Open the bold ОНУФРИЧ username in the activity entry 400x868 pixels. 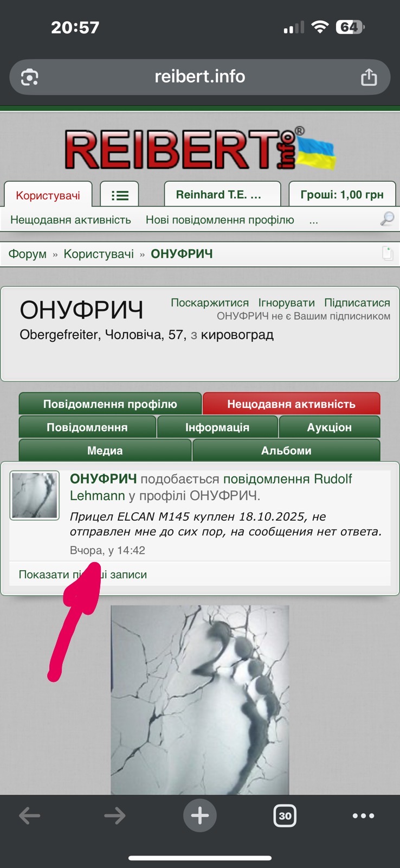point(104,479)
